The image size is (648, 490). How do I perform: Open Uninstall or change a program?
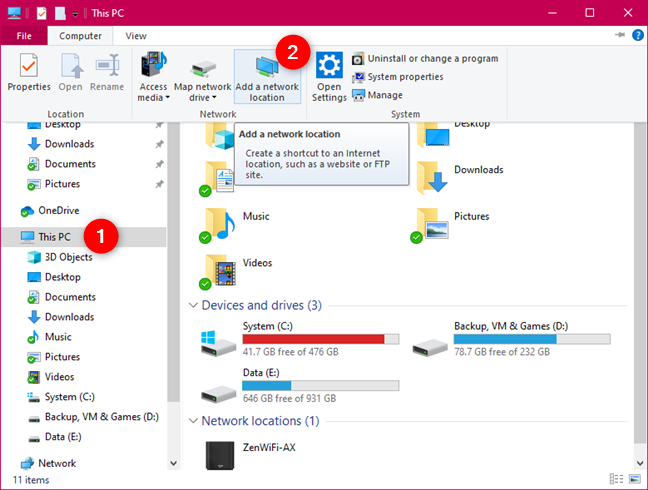[x=425, y=59]
